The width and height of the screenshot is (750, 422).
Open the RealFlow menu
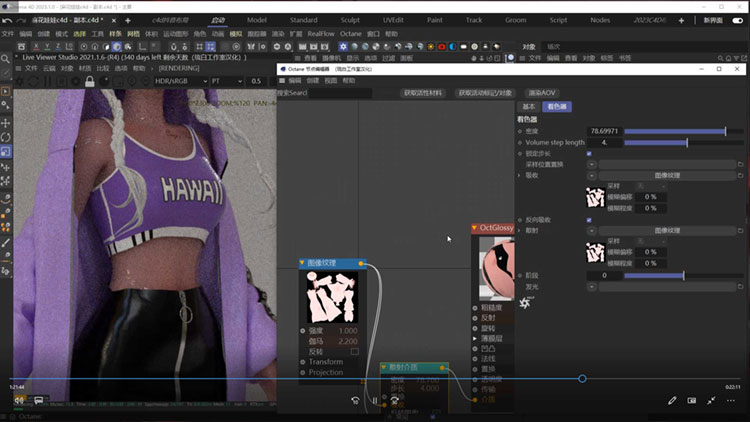pyautogui.click(x=321, y=33)
